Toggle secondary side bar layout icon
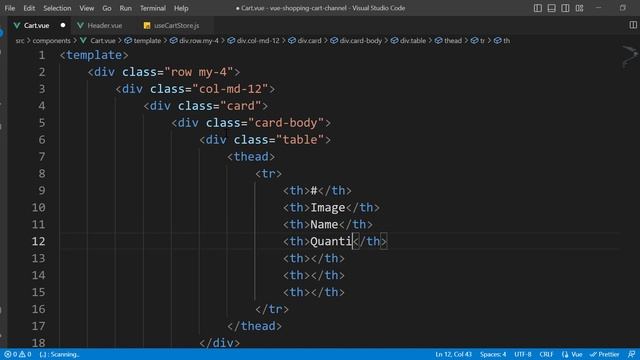The width and height of the screenshot is (640, 360). pyautogui.click(x=565, y=8)
